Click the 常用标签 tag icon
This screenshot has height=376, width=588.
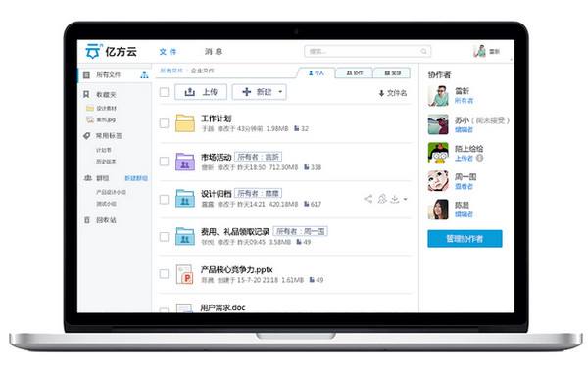[86, 135]
